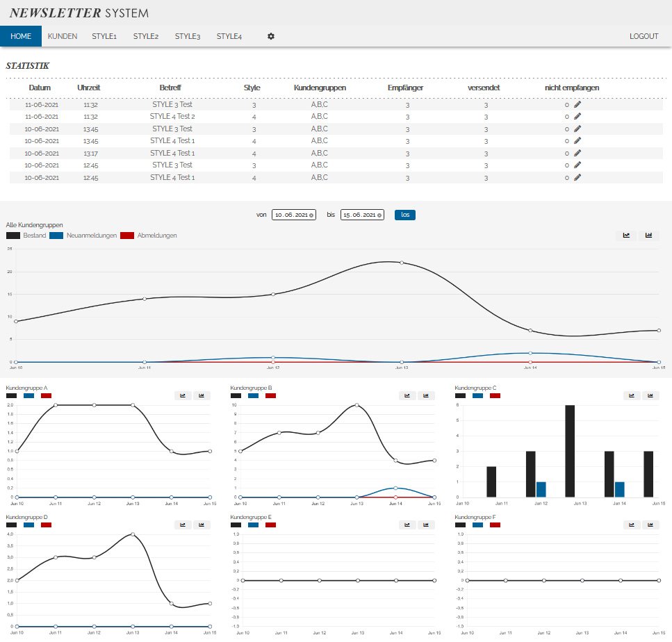Screen dimensions: 672x642
Task: Toggle Neuanmeldungen series in main chart legend
Action: coord(57,236)
